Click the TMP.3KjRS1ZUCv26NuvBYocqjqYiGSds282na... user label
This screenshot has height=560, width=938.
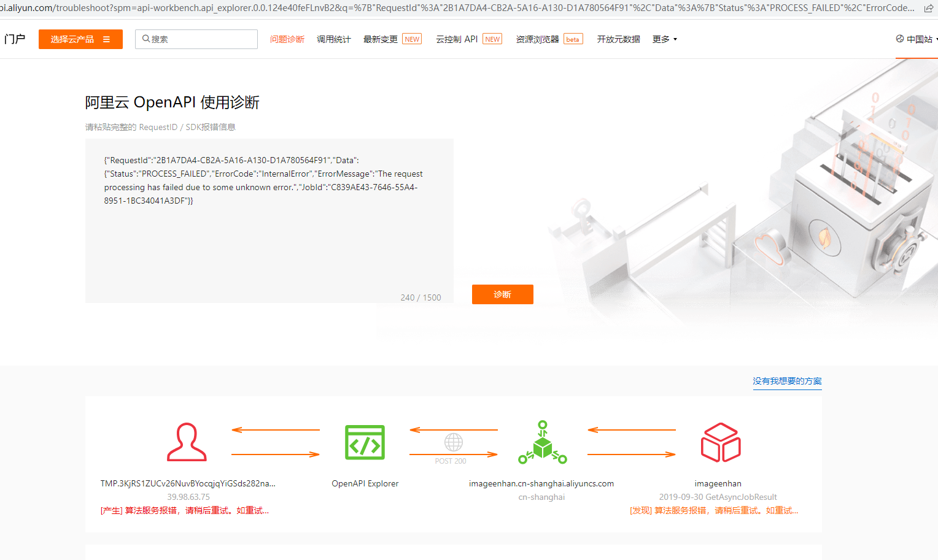188,483
